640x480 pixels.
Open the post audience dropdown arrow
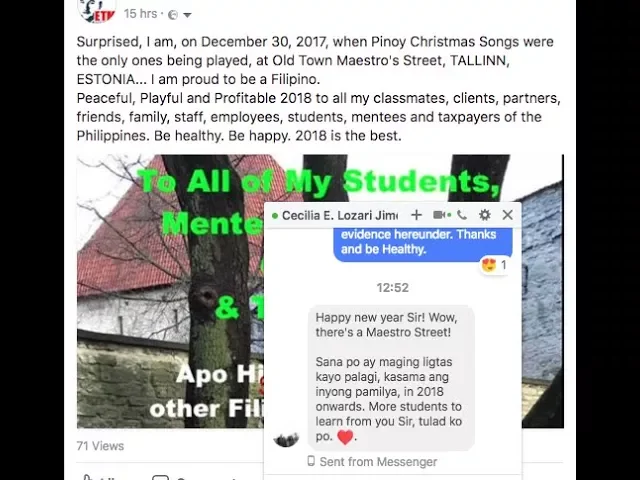tap(187, 15)
